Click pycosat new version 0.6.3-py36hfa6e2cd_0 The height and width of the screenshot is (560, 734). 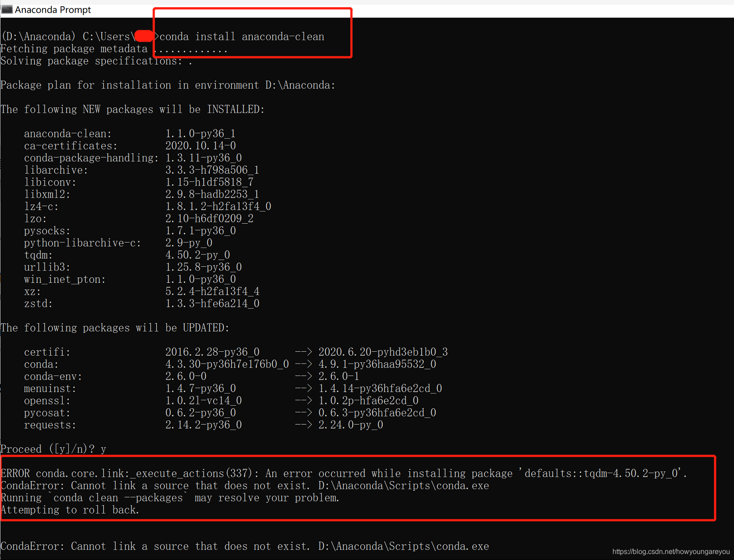pos(377,413)
